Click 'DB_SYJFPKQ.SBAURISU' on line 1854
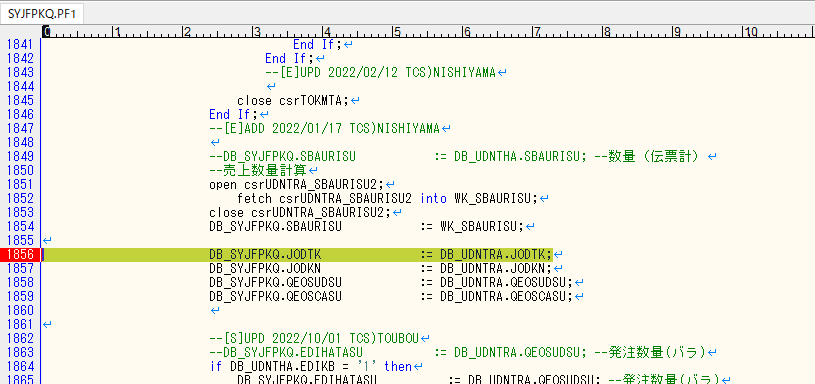 (275, 227)
